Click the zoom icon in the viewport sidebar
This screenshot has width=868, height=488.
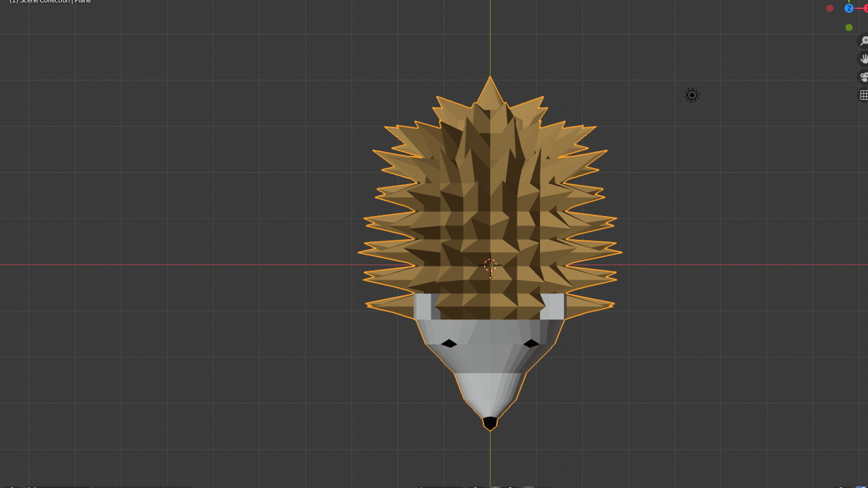[x=864, y=41]
